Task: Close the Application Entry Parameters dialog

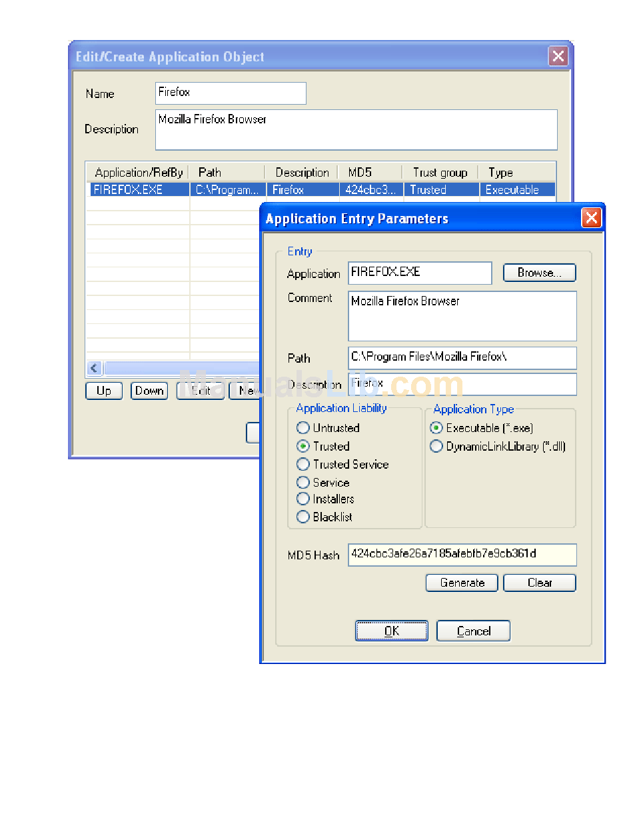Action: coord(591,218)
